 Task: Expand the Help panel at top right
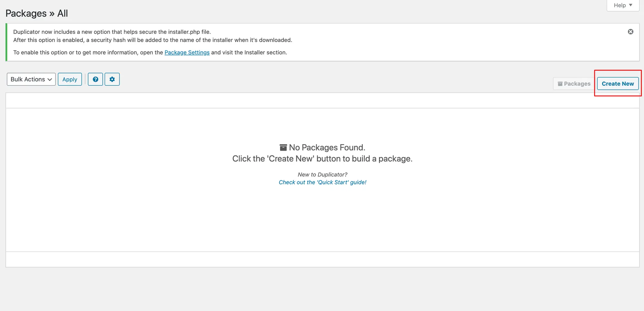[x=623, y=5]
